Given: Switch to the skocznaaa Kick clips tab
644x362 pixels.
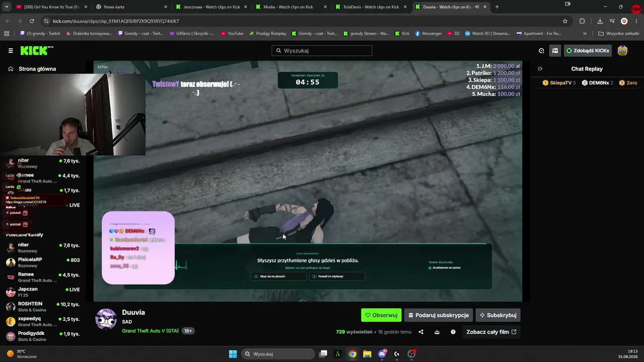Looking at the screenshot, I should pos(211,7).
